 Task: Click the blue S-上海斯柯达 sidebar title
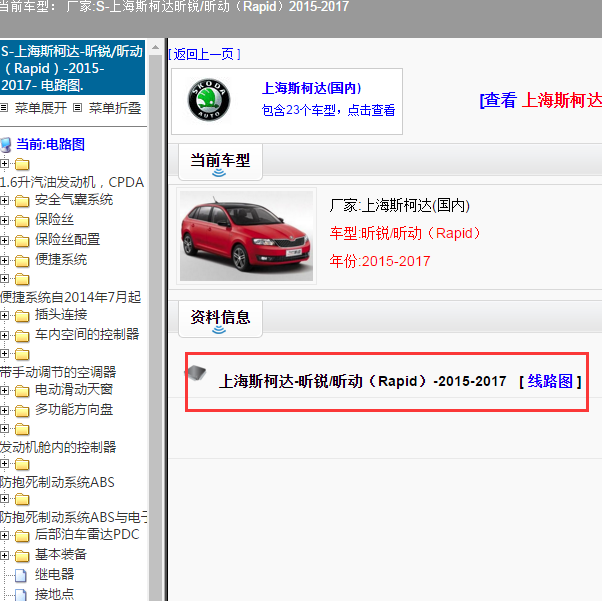pos(72,68)
